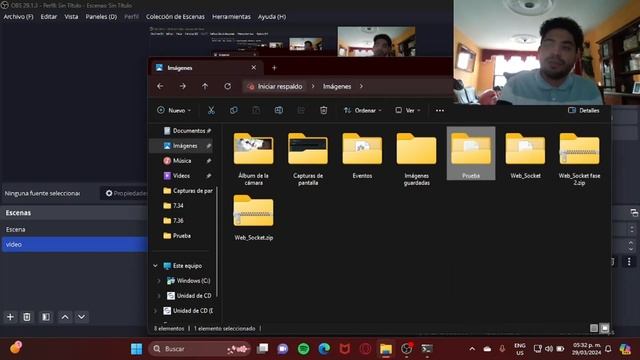Image resolution: width=640 pixels, height=360 pixels.
Task: Click Imágenes in address breadcrumb
Action: point(337,87)
